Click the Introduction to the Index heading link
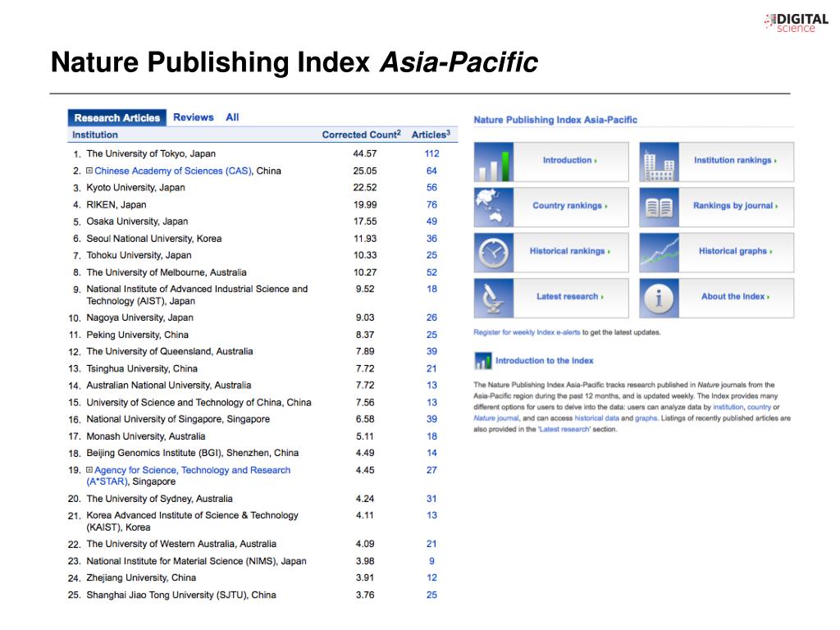The width and height of the screenshot is (840, 630). [545, 361]
